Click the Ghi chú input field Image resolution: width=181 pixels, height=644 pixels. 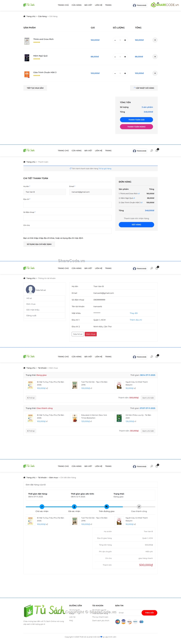pyautogui.click(x=67, y=231)
